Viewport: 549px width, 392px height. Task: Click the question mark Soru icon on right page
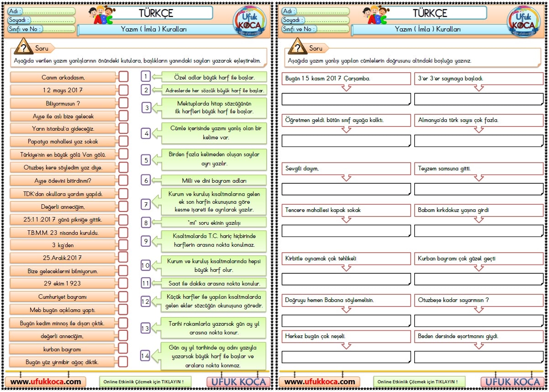(297, 47)
